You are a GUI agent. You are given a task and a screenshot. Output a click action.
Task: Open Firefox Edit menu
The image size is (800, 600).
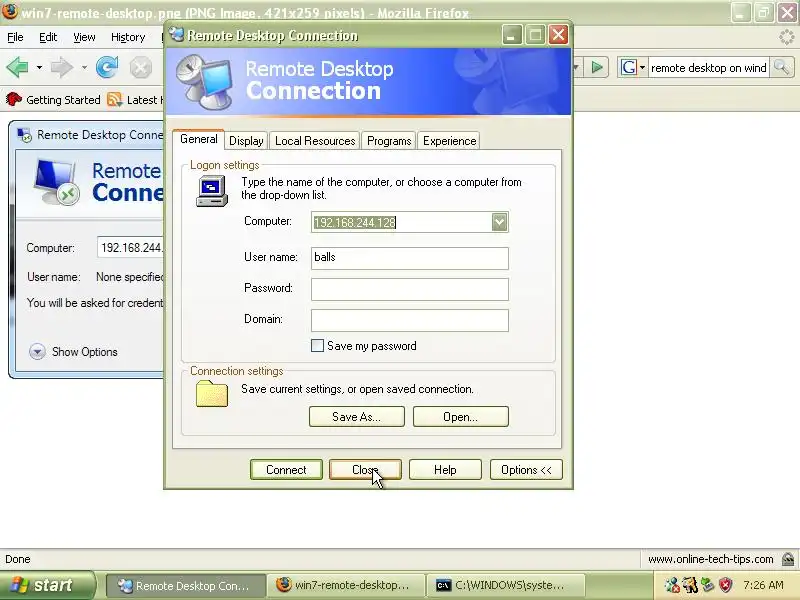point(48,37)
